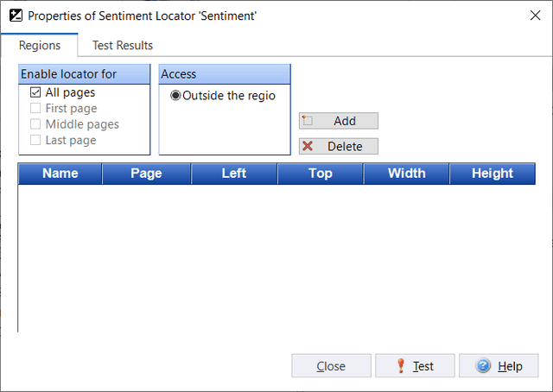
Task: Click the blue question mark Help icon
Action: [484, 366]
